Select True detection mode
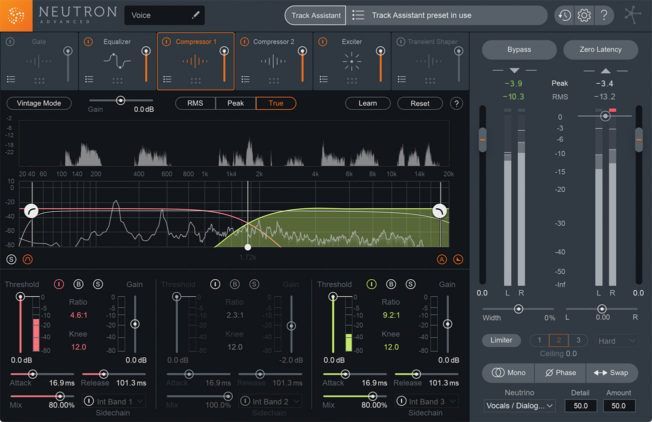The image size is (652, 422). (x=276, y=103)
